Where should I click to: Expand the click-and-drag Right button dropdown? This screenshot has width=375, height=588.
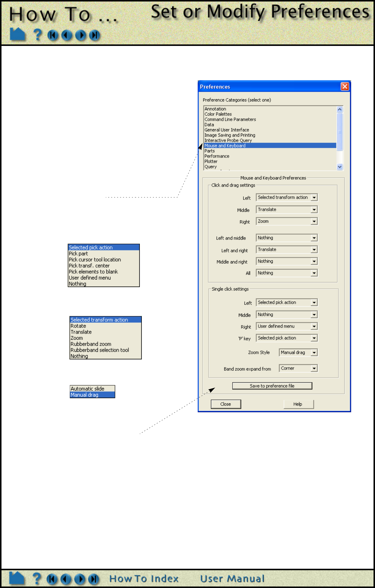287,221
